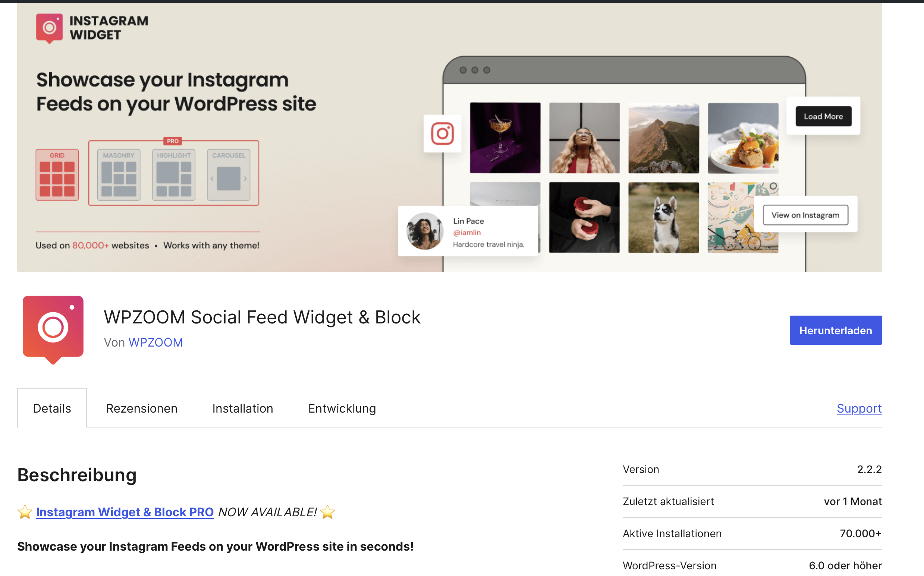This screenshot has width=924, height=576.
Task: Switch to the Installation tab
Action: [242, 408]
